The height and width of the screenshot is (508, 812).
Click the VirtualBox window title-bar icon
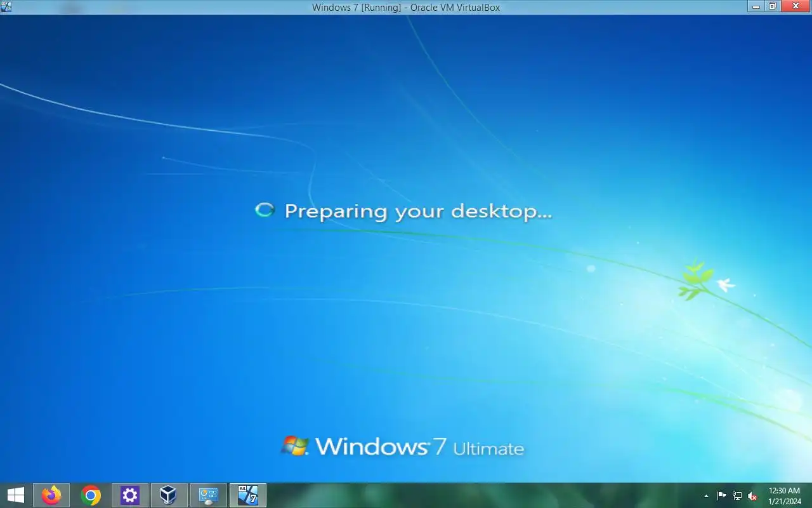(x=6, y=7)
